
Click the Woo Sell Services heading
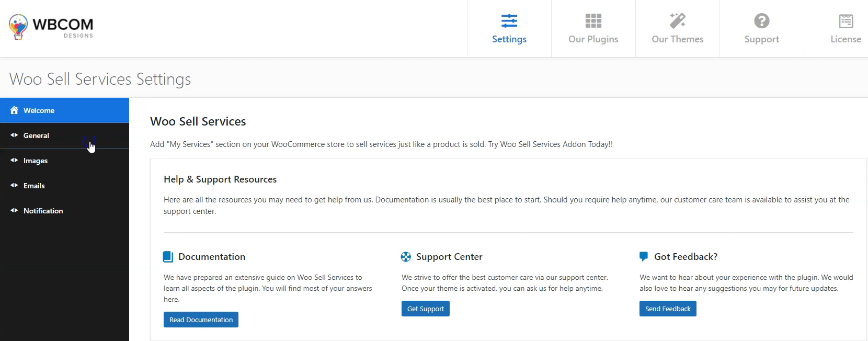198,121
